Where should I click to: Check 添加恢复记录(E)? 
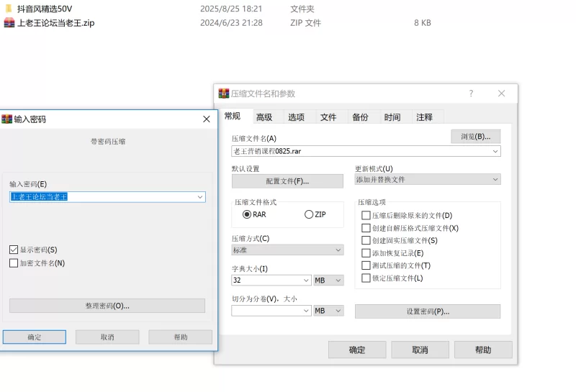click(366, 253)
